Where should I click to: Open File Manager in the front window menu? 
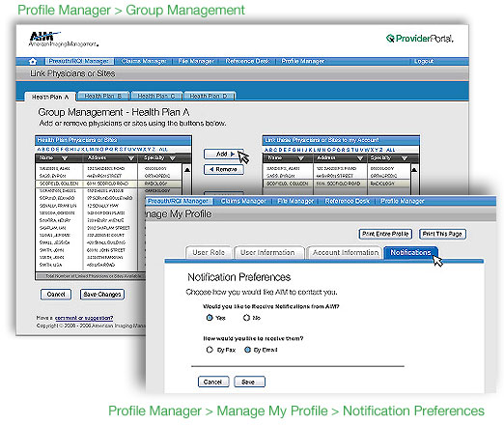point(295,201)
